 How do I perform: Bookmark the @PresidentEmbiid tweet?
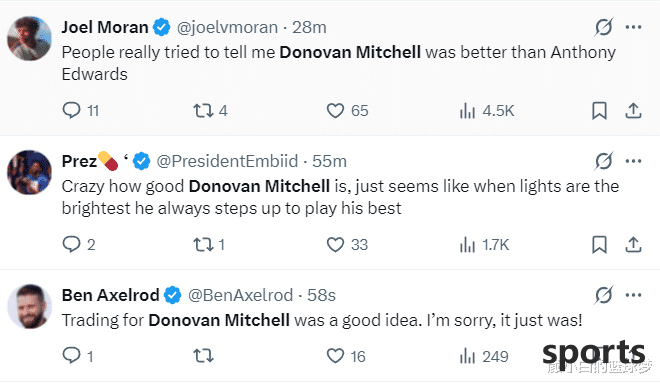click(599, 245)
